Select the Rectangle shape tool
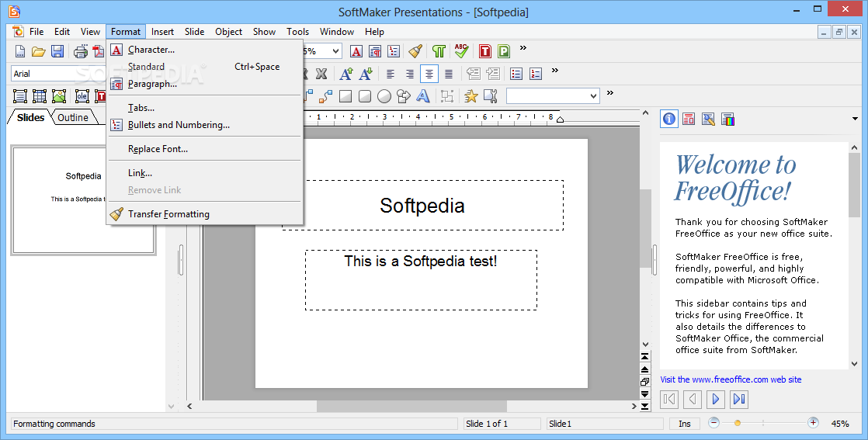 pos(345,96)
